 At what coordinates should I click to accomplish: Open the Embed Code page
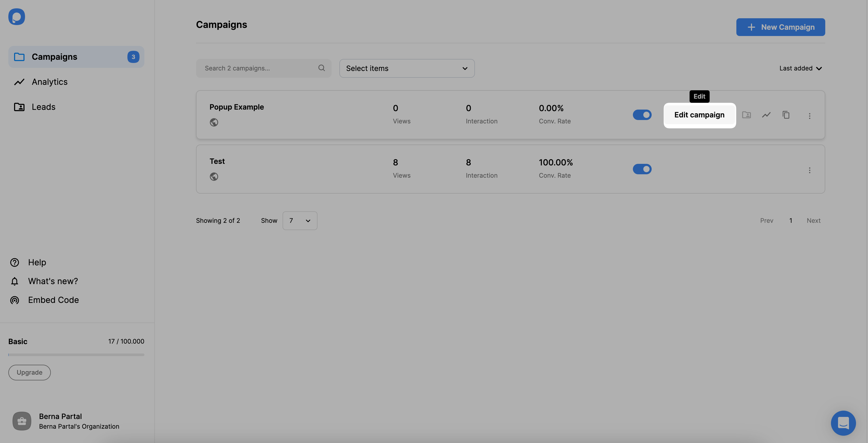[x=53, y=300]
